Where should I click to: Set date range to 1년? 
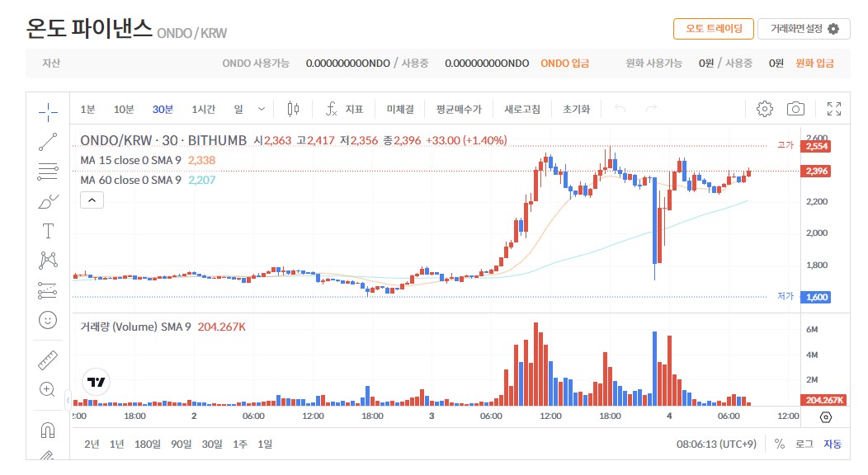click(117, 444)
